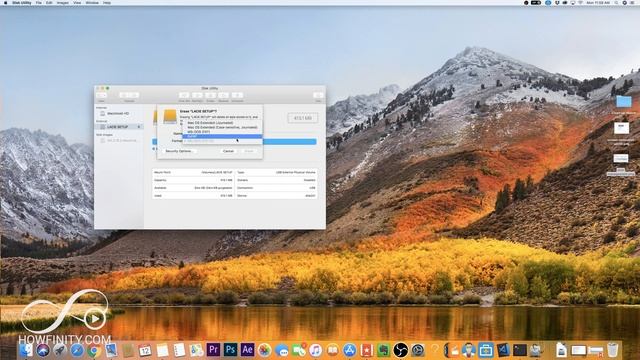Click the Device row in info table
Viewport: 640px width, 360px height.
pos(276,196)
